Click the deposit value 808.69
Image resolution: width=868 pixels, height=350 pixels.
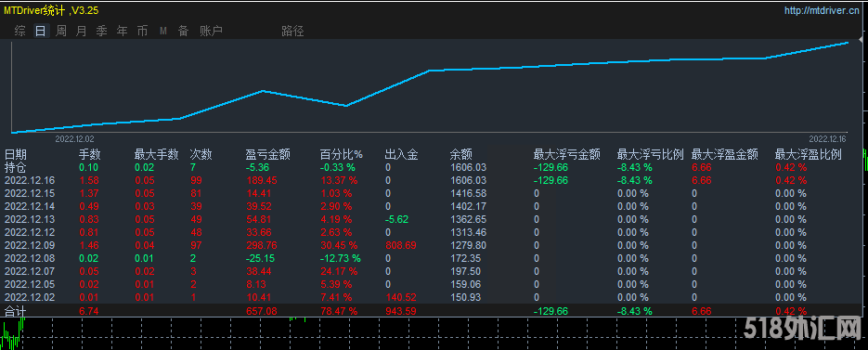tap(401, 245)
